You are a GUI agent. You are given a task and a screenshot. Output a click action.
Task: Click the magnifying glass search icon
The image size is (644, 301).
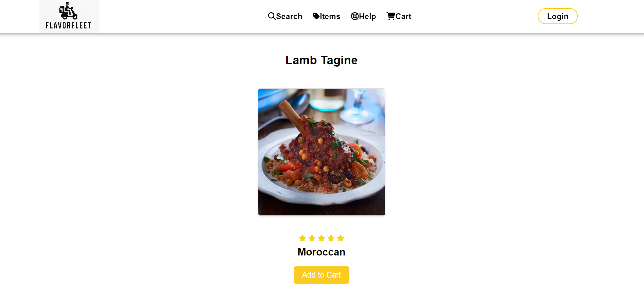pyautogui.click(x=272, y=16)
